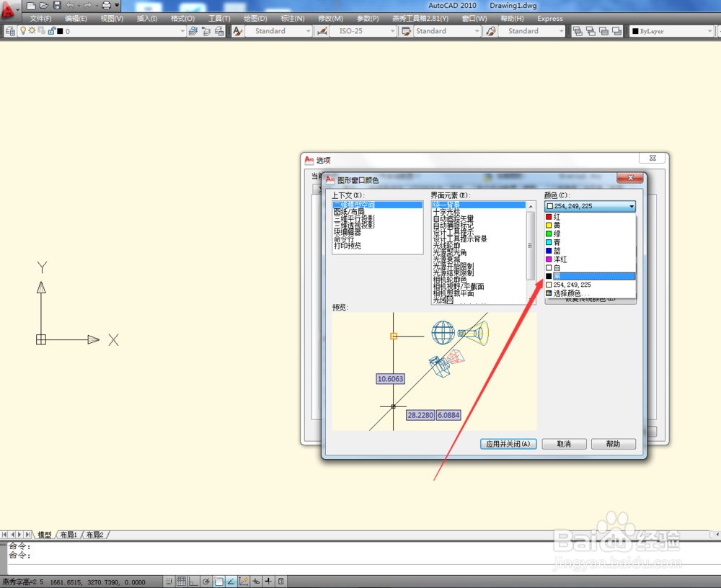This screenshot has width=721, height=588.
Task: Open the 工具(T) menu
Action: [219, 19]
